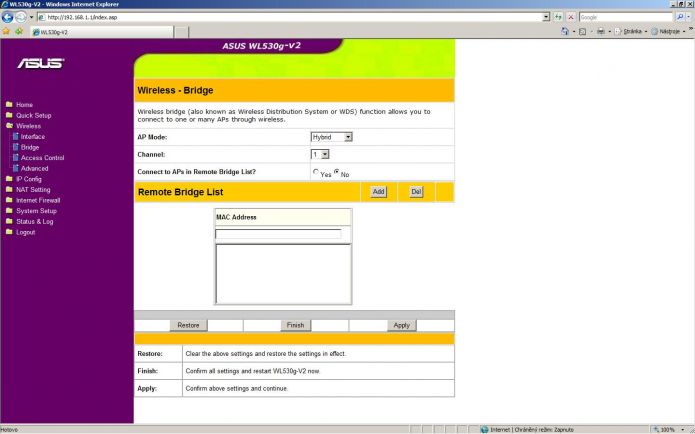695x434 pixels.
Task: Open the Nástroje menu
Action: [x=669, y=31]
